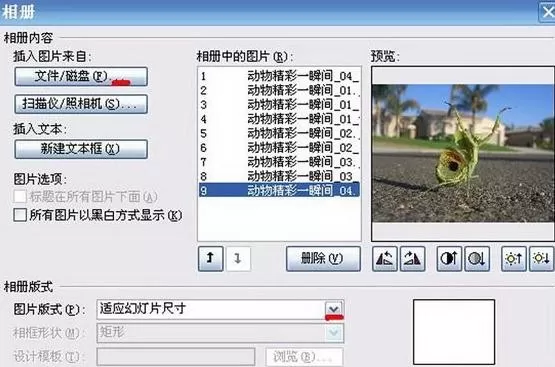This screenshot has height=367, width=555.
Task: Select picture 8 in the album list
Action: pyautogui.click(x=279, y=176)
